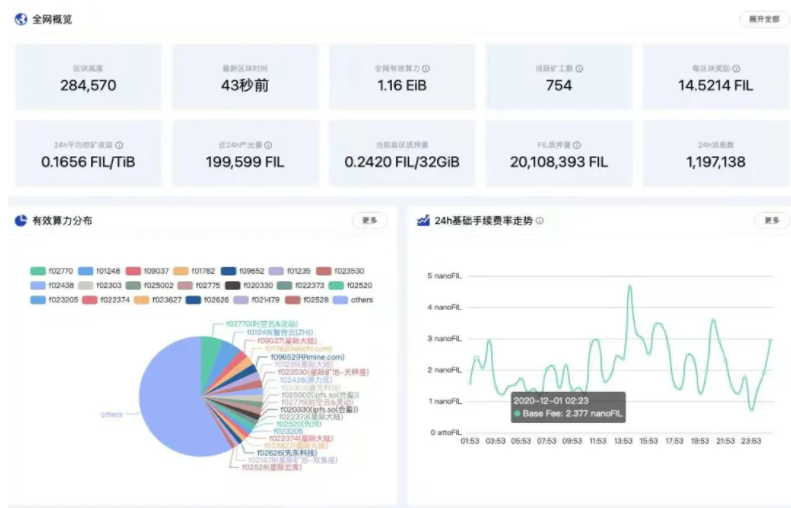791x508 pixels.
Task: Click the block height value 284,570
Action: click(x=88, y=85)
